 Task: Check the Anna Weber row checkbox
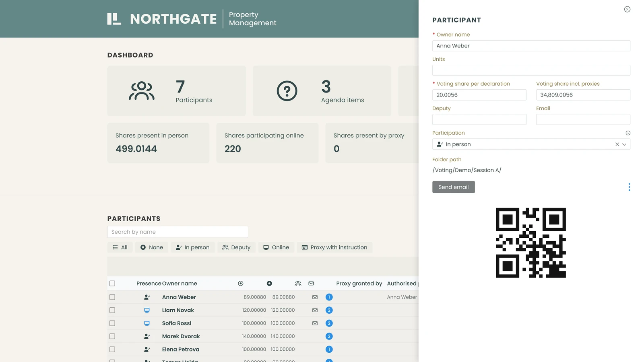112,297
